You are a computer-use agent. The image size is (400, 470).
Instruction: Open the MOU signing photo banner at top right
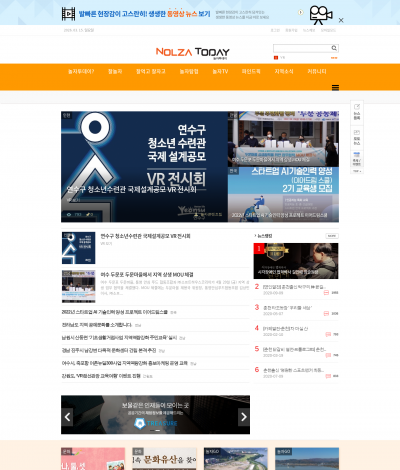point(283,139)
